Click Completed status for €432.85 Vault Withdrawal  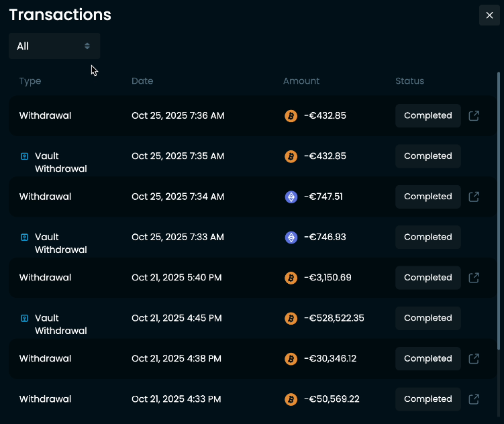click(x=427, y=156)
